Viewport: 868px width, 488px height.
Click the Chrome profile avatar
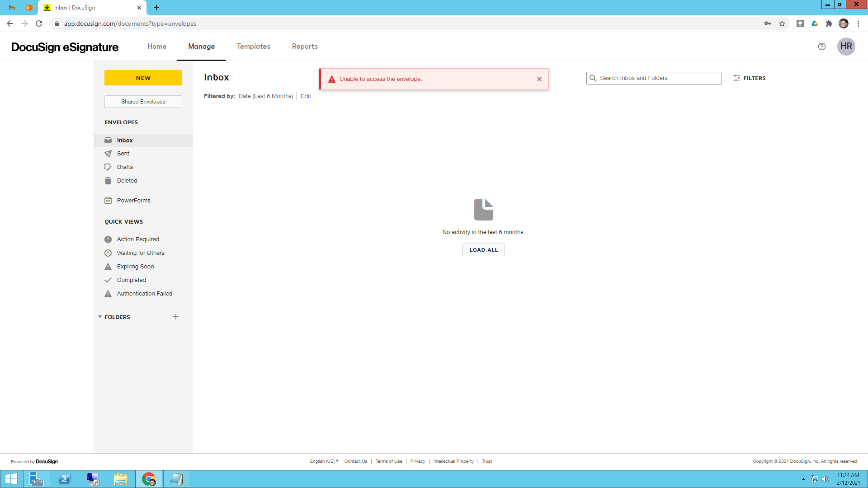click(844, 23)
